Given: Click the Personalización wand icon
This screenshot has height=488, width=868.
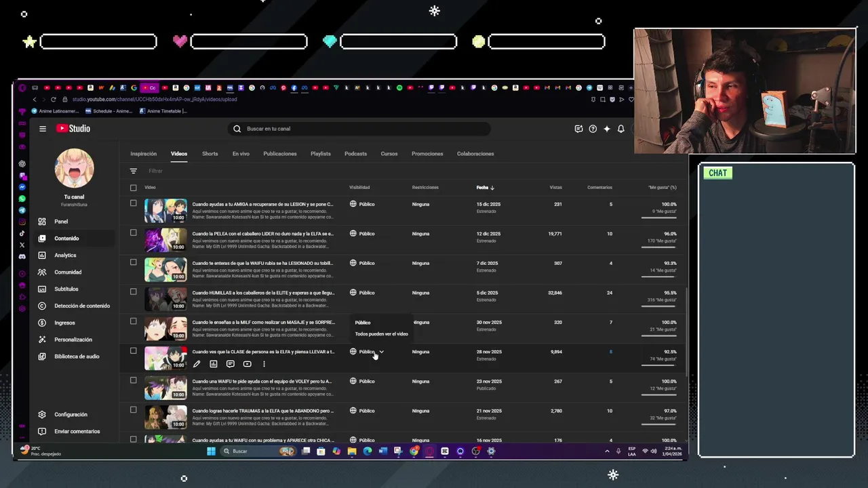Looking at the screenshot, I should [x=42, y=340].
